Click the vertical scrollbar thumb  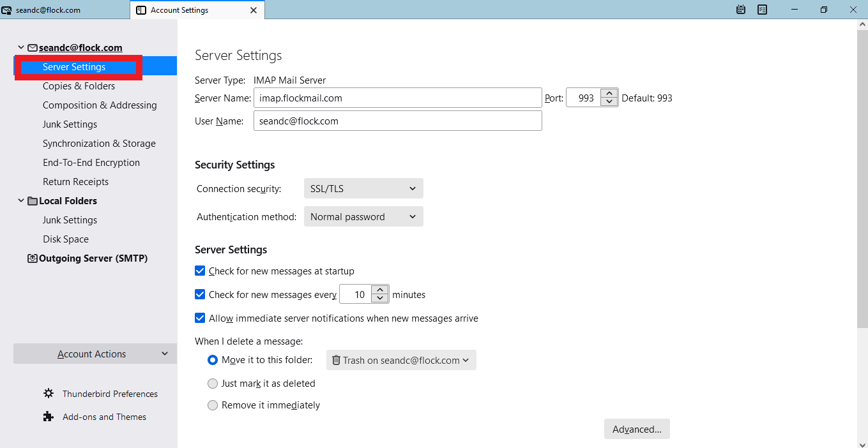point(862,179)
